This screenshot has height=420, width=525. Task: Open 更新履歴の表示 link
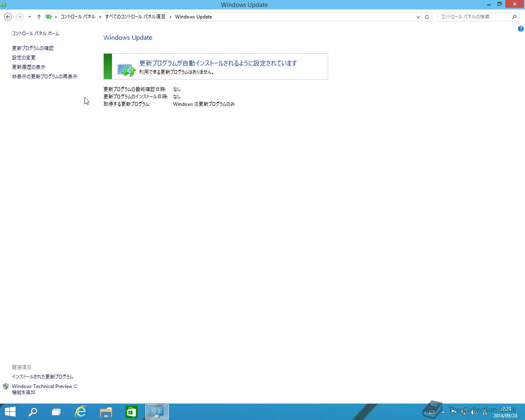coord(29,67)
